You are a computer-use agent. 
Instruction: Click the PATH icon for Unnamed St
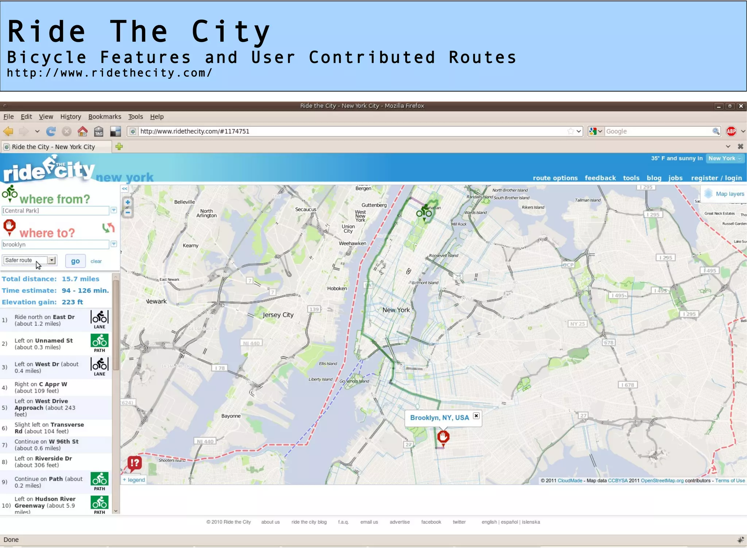click(x=100, y=343)
